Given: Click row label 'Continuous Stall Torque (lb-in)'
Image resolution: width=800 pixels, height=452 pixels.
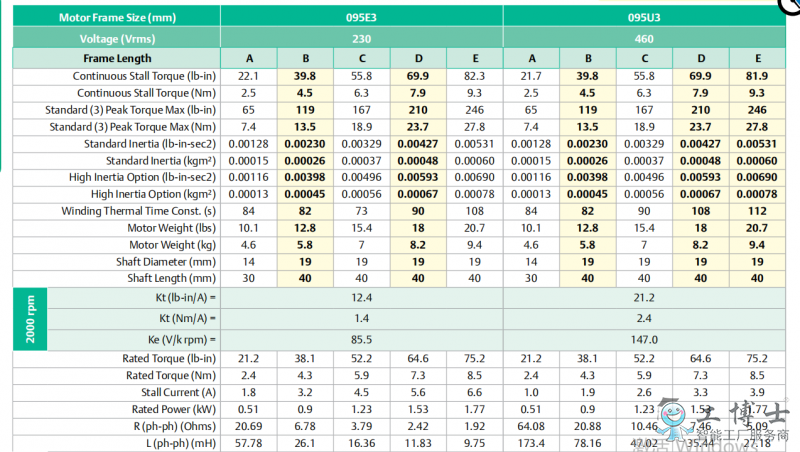Looking at the screenshot, I should [144, 76].
